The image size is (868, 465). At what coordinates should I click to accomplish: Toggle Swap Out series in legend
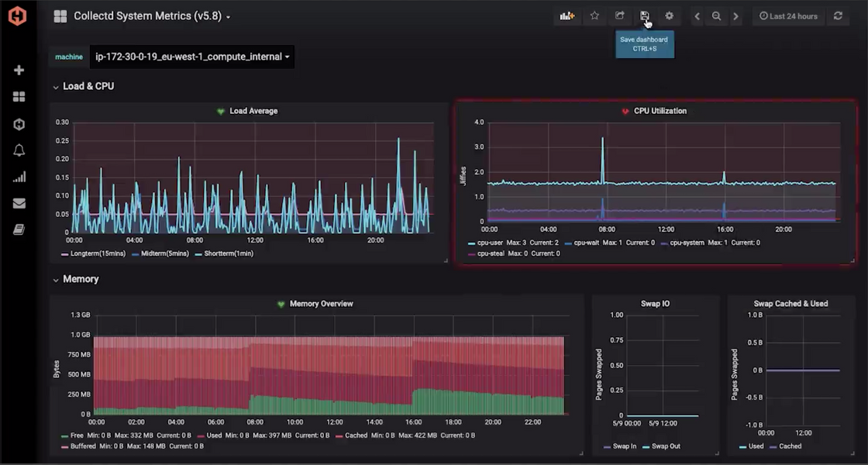click(x=666, y=446)
